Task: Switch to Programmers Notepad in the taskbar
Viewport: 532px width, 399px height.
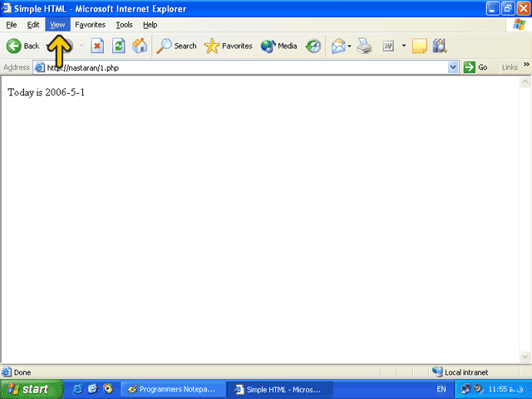Action: click(x=173, y=389)
